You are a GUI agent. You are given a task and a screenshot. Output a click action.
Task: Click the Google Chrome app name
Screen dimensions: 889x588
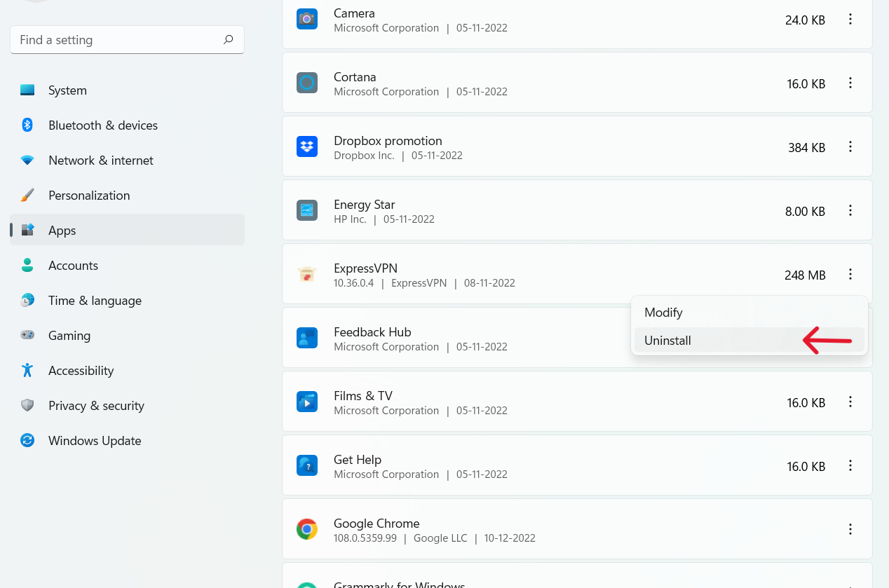(376, 524)
